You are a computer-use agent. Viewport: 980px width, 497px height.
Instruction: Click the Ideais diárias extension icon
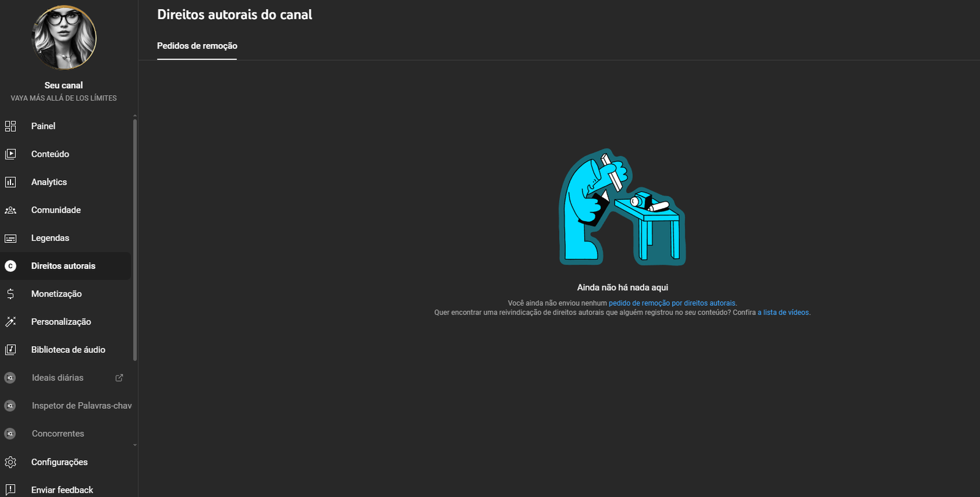10,377
